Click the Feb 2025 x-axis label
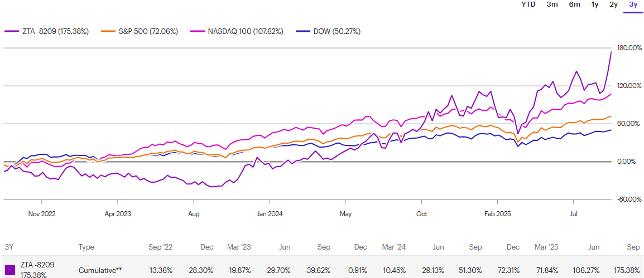The height and width of the screenshot is (278, 644). tap(498, 213)
